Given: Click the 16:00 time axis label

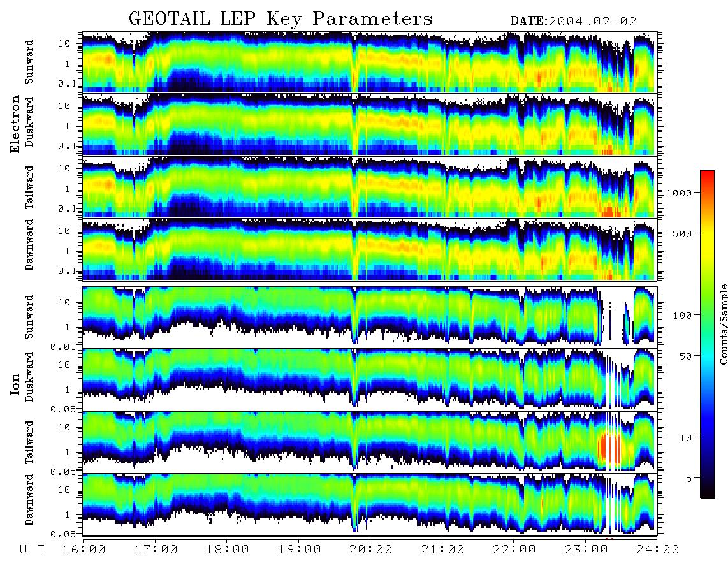Looking at the screenshot, I should [x=83, y=550].
